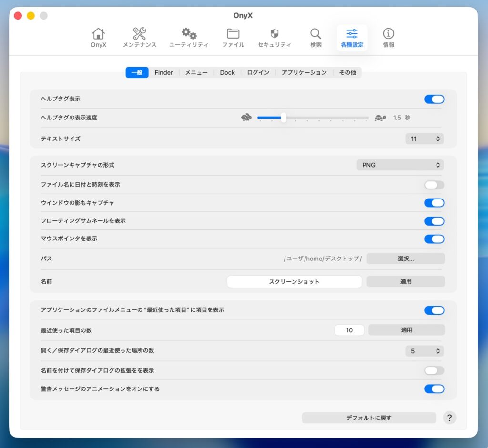Disable the ヘルプタグ表示 toggle
The height and width of the screenshot is (448, 488).
coord(434,99)
